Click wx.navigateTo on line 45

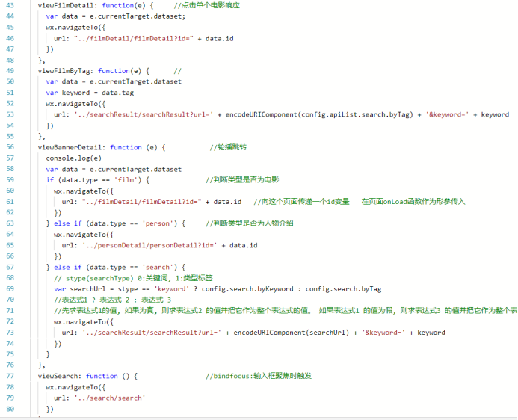tap(72, 28)
